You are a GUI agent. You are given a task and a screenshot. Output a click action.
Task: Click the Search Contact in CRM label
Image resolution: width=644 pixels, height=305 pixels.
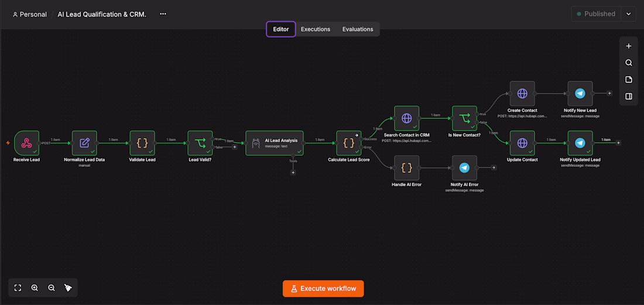coord(407,135)
